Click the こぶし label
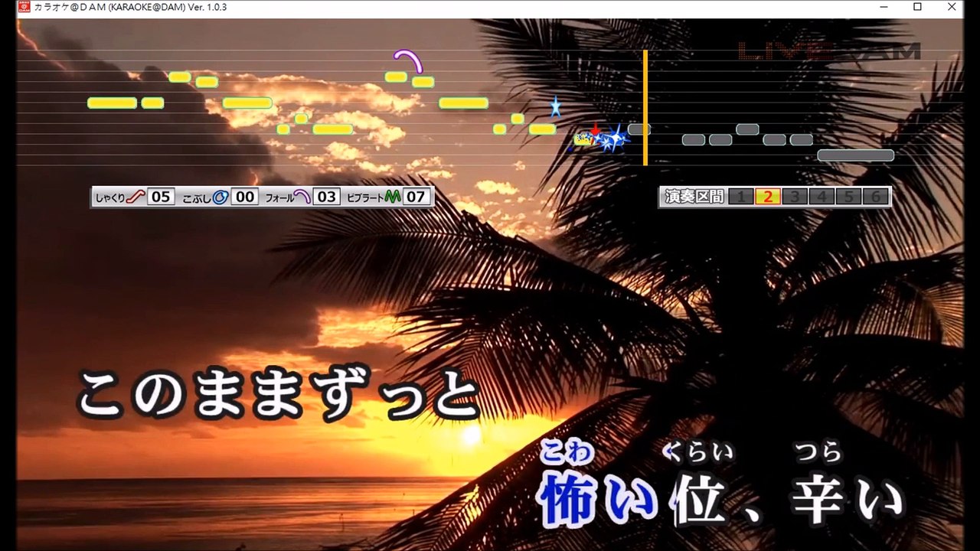Screen dimensions: 980x551 tap(197, 197)
